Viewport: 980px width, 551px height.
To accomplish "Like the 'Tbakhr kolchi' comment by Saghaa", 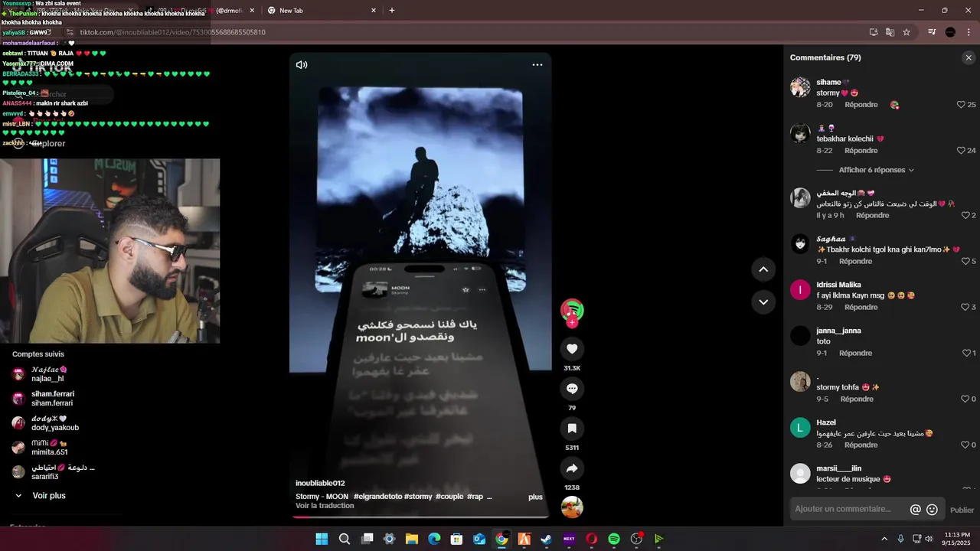I will click(x=965, y=261).
